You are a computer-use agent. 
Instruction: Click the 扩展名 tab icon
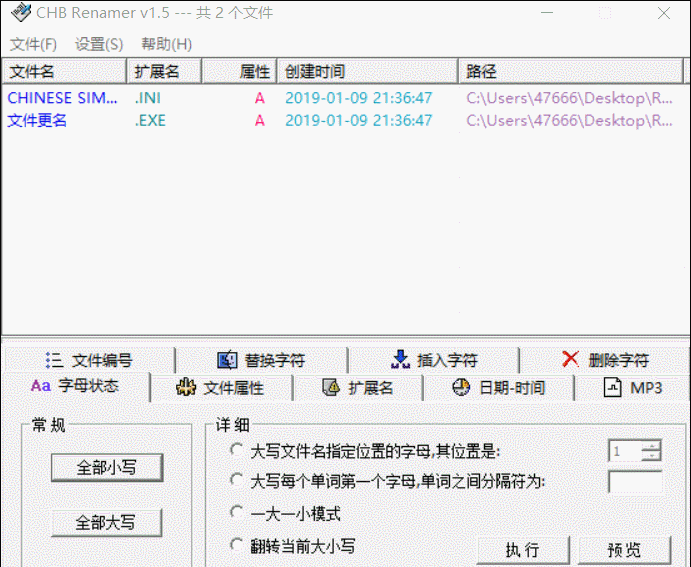click(331, 388)
